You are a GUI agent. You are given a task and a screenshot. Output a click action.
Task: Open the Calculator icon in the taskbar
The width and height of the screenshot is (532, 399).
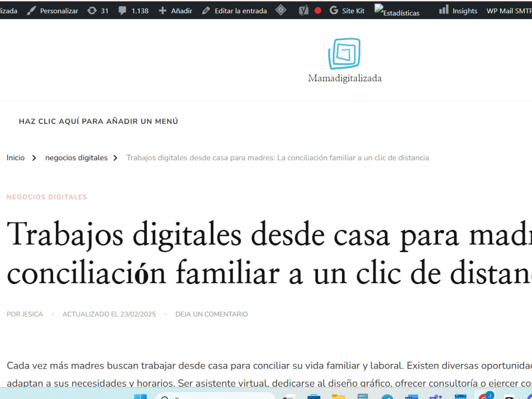click(363, 396)
